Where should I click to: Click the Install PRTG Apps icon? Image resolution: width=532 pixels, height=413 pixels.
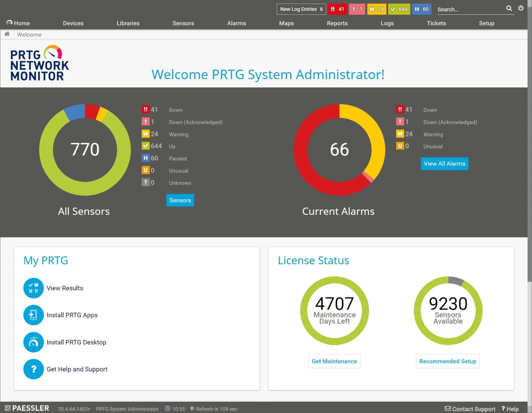33,315
